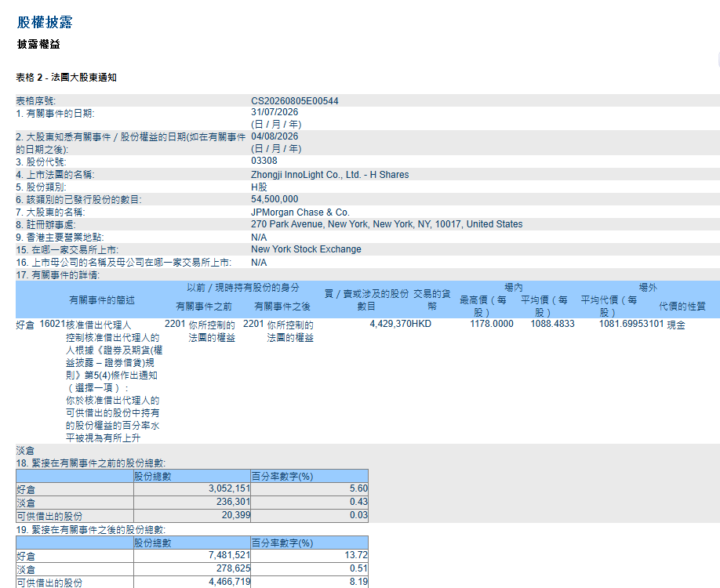Click the lending pool figure 4,466,719
The height and width of the screenshot is (588, 720).
pyautogui.click(x=229, y=582)
